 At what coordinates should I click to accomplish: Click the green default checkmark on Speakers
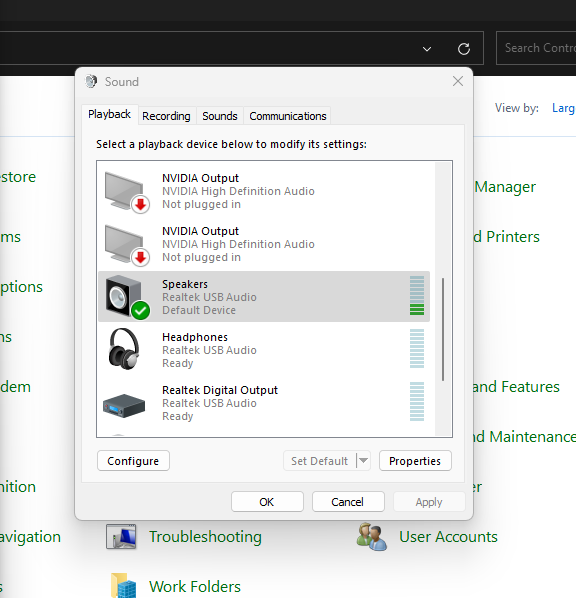pyautogui.click(x=140, y=310)
